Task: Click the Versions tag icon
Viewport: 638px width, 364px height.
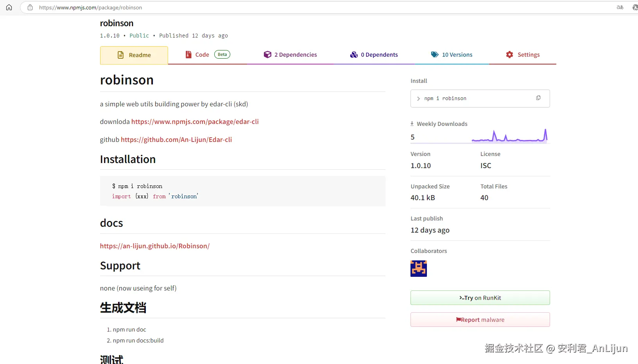Action: pos(434,55)
